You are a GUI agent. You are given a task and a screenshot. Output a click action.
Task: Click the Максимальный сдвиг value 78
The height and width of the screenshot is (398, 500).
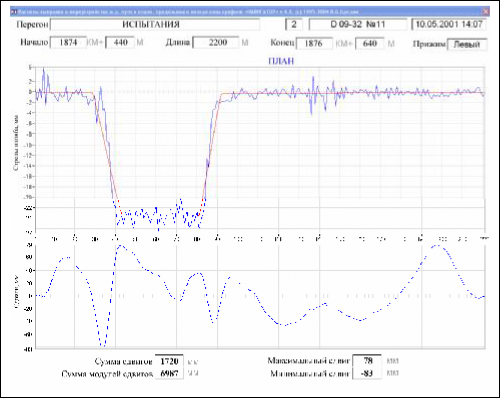coord(367,361)
